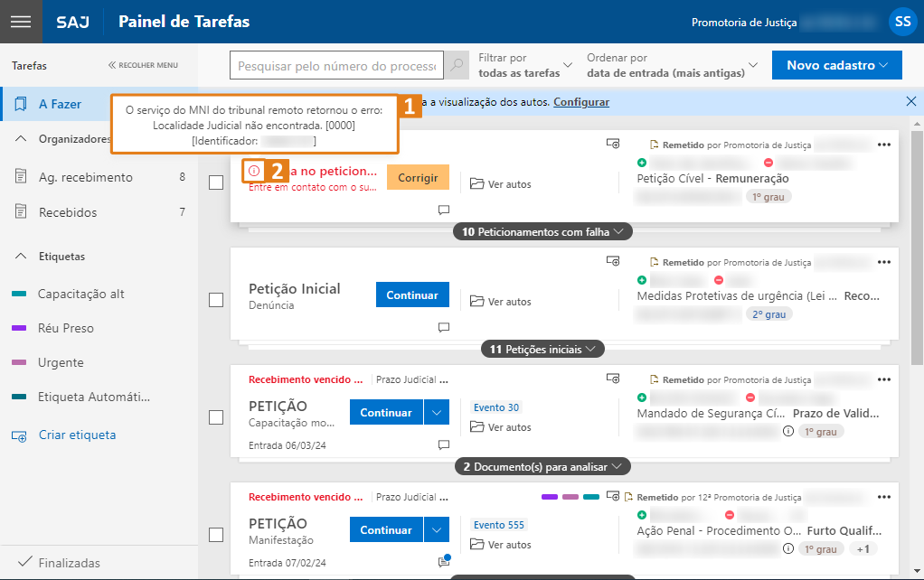Click the screen visualization icon on the first card
The image size is (924, 580).
pos(613,143)
